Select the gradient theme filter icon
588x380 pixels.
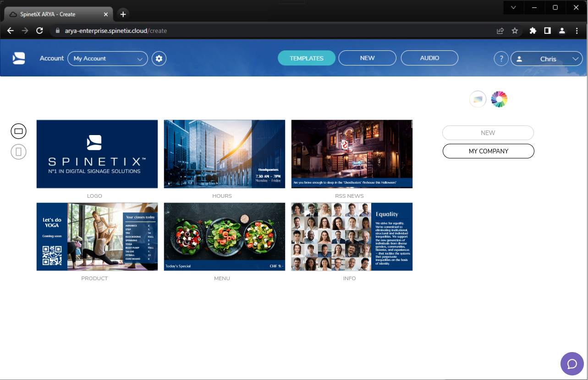pyautogui.click(x=478, y=99)
